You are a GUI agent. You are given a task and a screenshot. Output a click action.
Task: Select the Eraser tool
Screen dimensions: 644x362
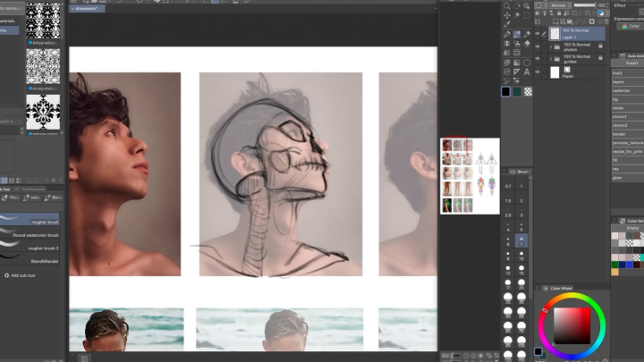[528, 45]
